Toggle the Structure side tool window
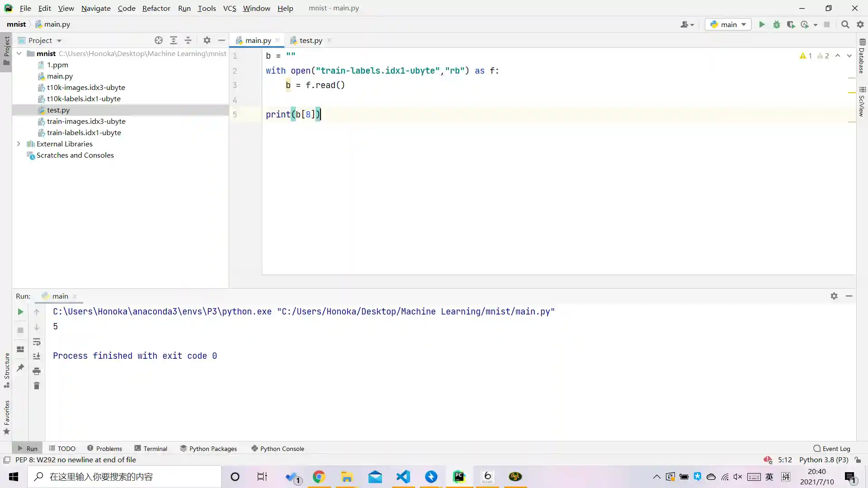Viewport: 868px width, 488px height. 6,370
